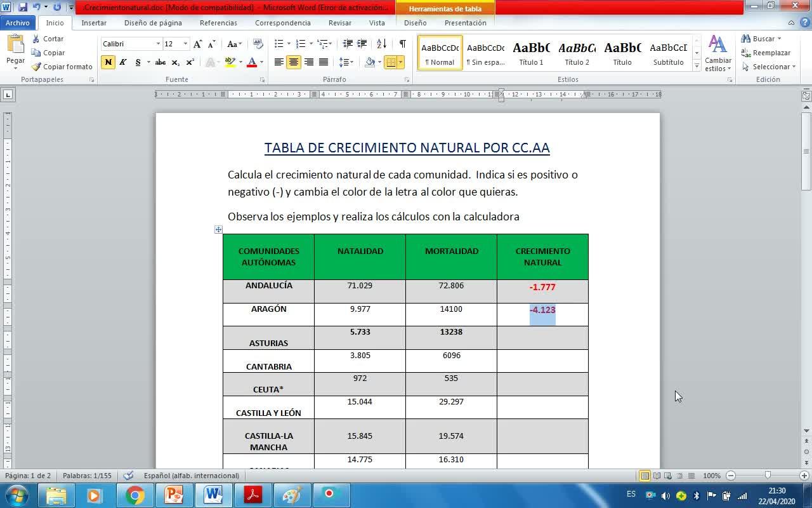Toggle bold (N) formatting
The height and width of the screenshot is (508, 812).
(108, 62)
